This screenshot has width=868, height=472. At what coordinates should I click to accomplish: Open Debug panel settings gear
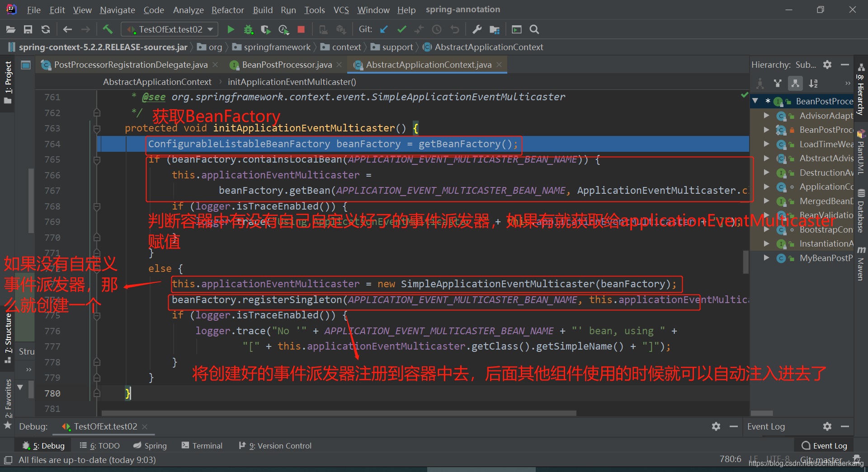pyautogui.click(x=716, y=426)
